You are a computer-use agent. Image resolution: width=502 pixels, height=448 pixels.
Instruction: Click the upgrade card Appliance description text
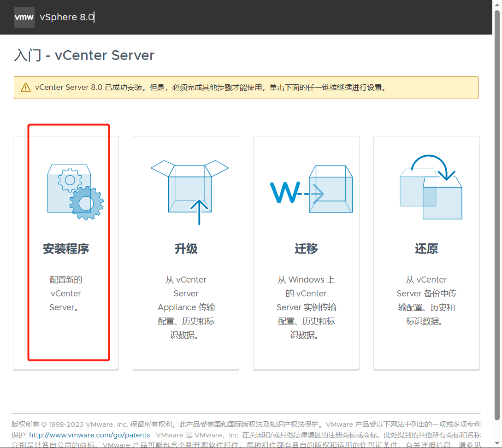[x=186, y=307]
